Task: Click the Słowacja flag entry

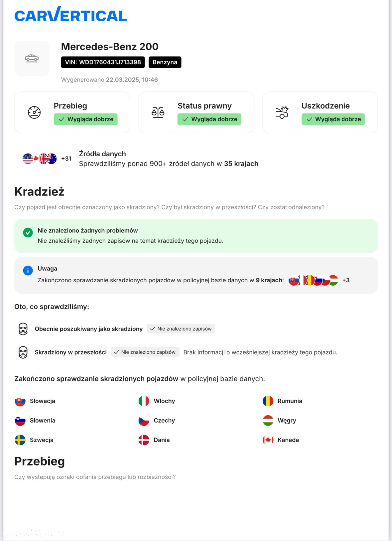Action: [x=35, y=401]
